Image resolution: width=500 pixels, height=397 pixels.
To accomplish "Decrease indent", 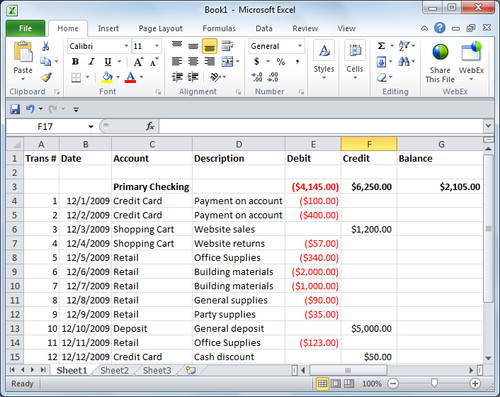I will click(177, 77).
